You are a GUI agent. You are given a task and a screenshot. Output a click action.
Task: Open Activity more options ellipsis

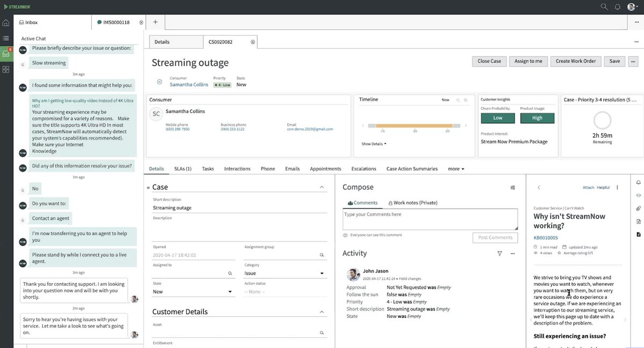click(x=513, y=254)
